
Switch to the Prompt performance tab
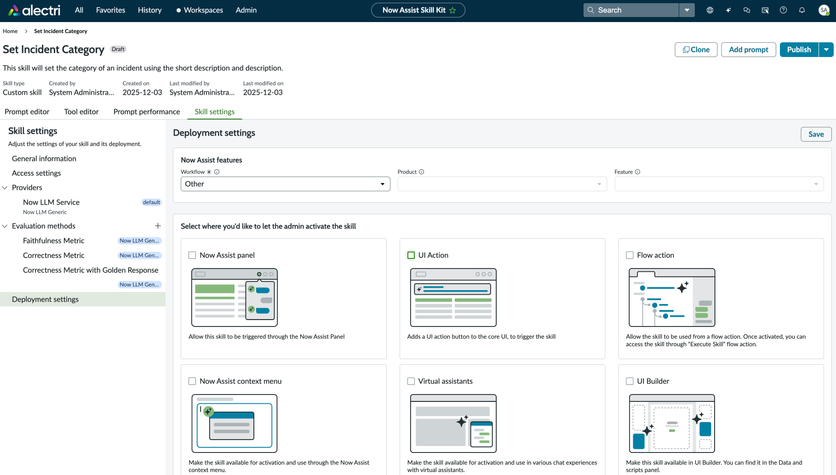click(x=146, y=112)
